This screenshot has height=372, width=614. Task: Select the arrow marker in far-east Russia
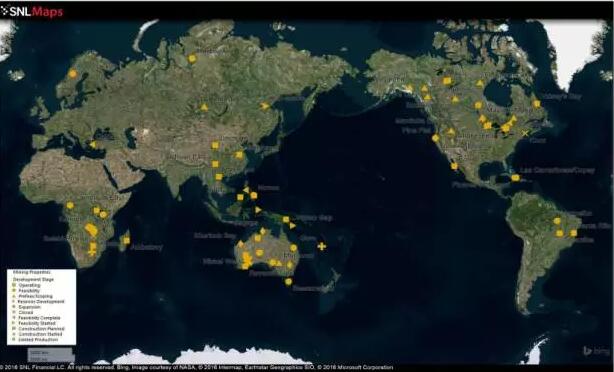(x=265, y=106)
